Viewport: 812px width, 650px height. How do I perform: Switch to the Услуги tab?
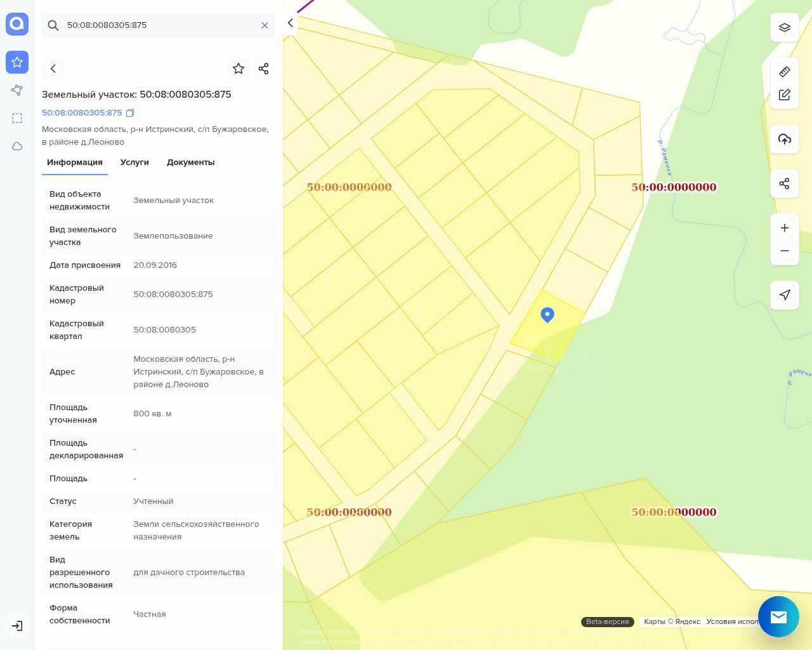click(134, 162)
